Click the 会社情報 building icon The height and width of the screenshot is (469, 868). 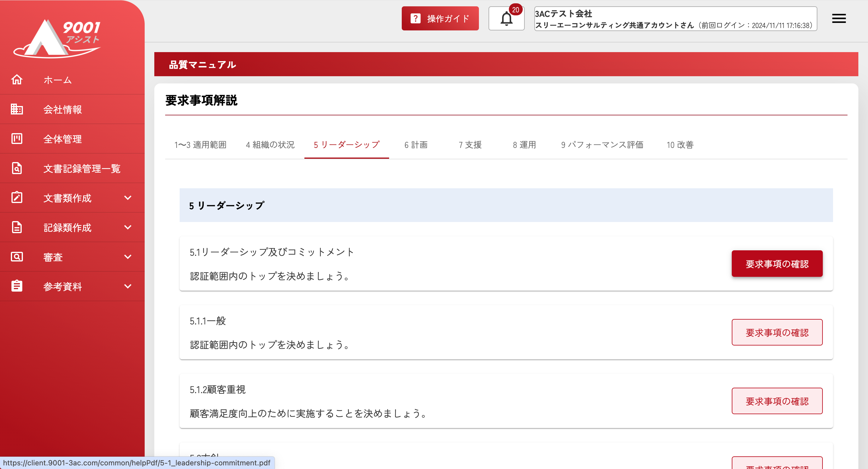(x=17, y=109)
